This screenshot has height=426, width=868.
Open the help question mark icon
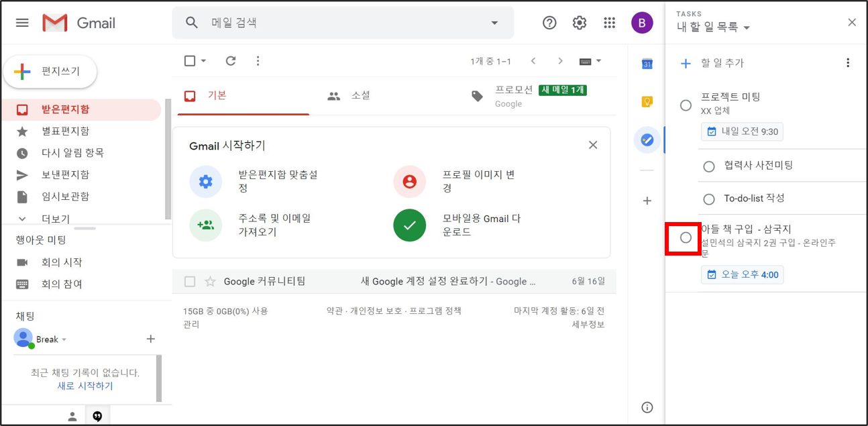(549, 23)
